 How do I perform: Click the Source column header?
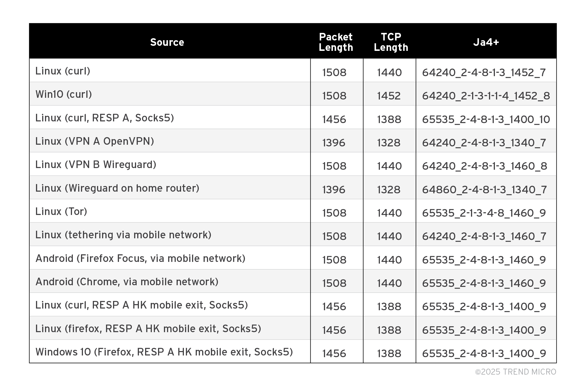[x=167, y=42]
